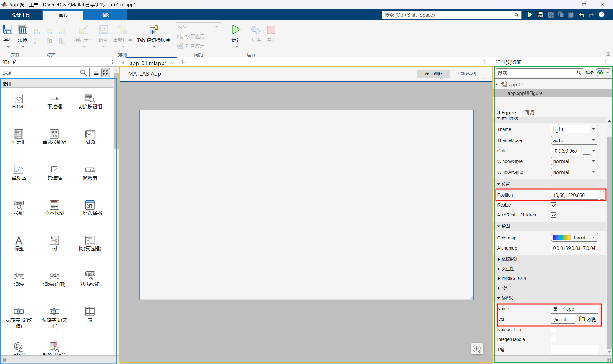The width and height of the screenshot is (613, 364).
Task: Pick the Date Picker (日期选择器) component
Action: [x=90, y=205]
